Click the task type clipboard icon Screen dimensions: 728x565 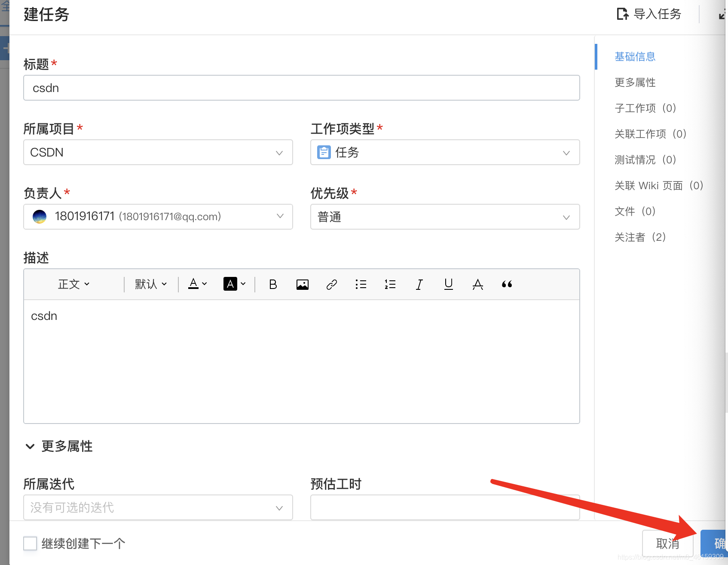pos(324,152)
